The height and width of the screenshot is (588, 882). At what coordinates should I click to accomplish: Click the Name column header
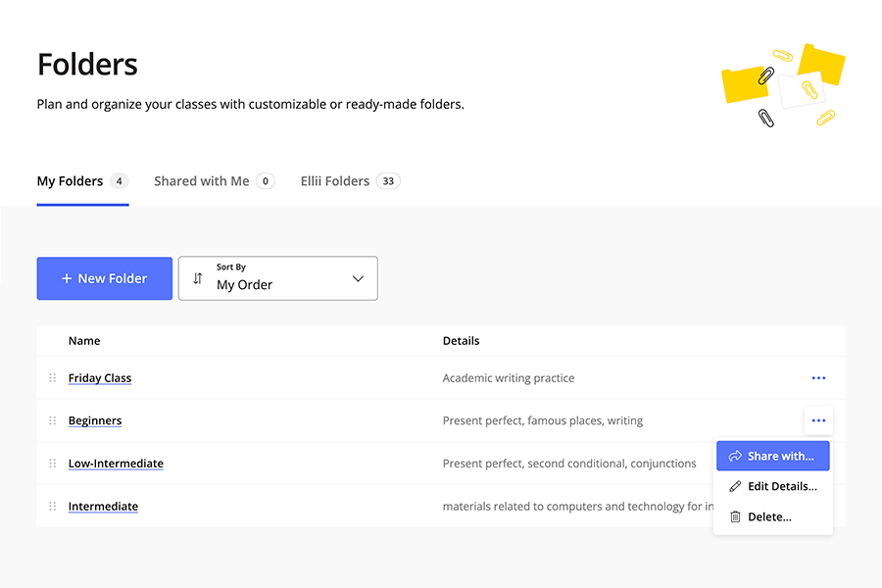click(84, 340)
